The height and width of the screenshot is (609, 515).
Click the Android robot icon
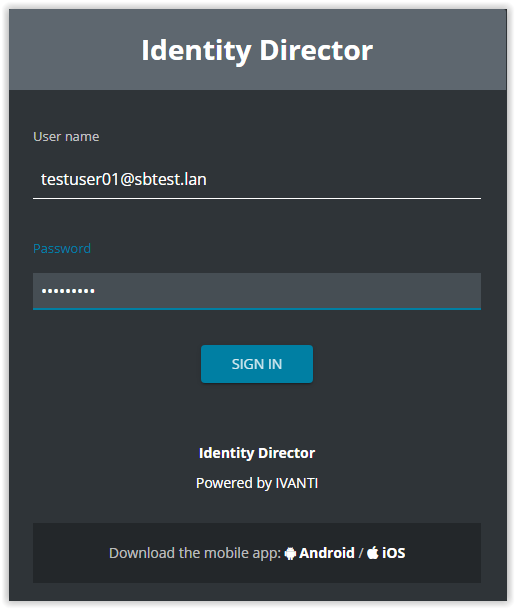(x=290, y=553)
